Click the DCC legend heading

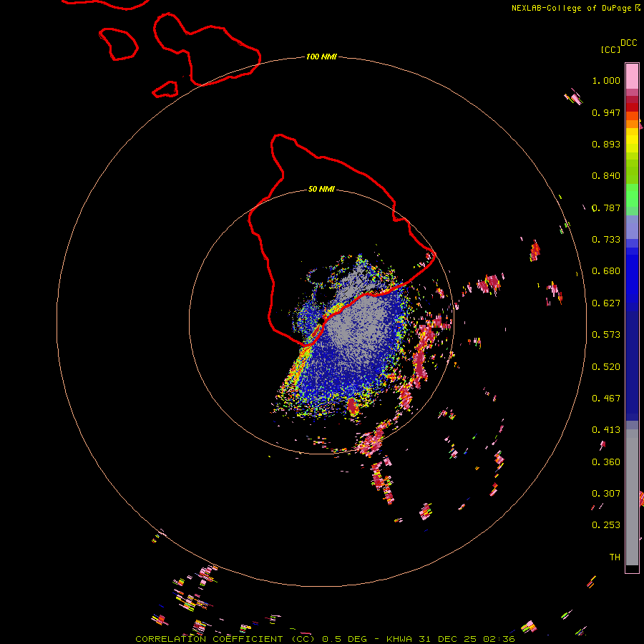point(629,43)
